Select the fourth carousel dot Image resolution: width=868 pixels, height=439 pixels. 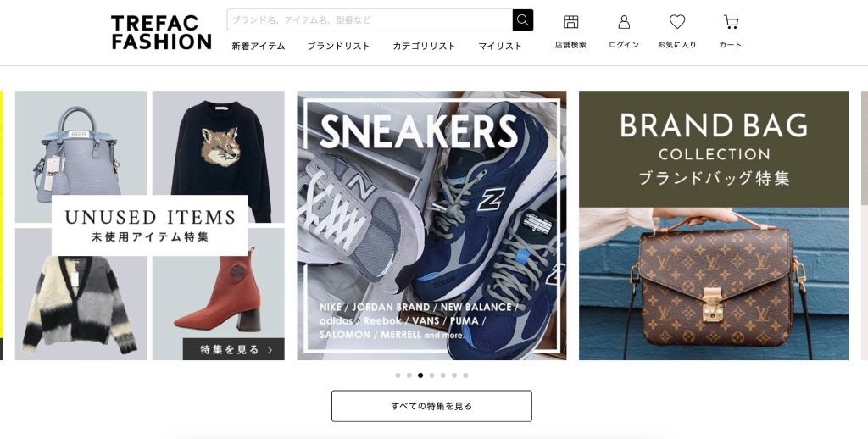point(431,375)
